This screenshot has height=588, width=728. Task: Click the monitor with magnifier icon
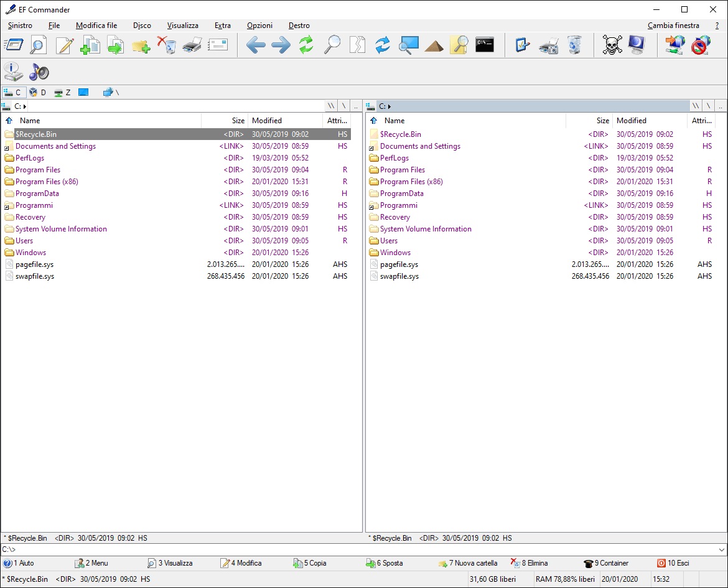click(409, 45)
